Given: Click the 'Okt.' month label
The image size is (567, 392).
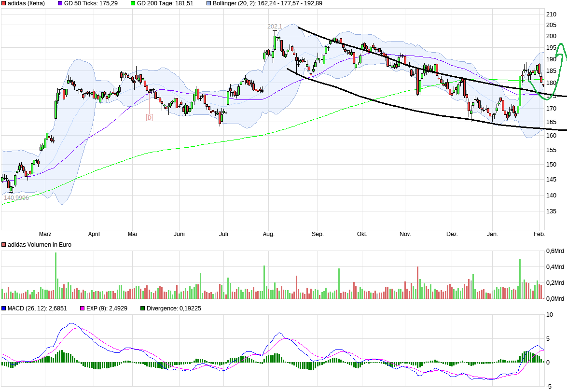Looking at the screenshot, I should [362, 234].
